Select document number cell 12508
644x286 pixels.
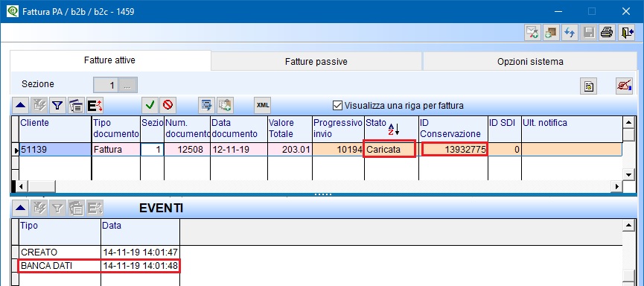[x=187, y=150]
